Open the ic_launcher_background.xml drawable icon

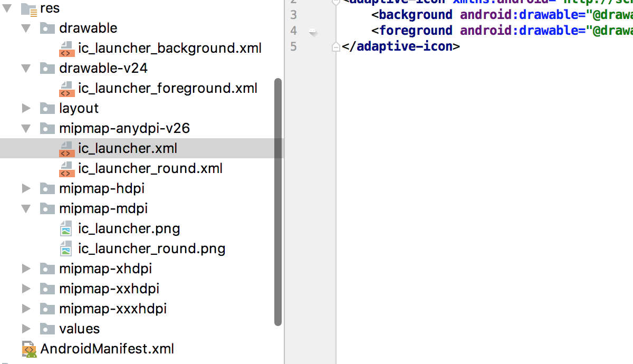tap(66, 48)
